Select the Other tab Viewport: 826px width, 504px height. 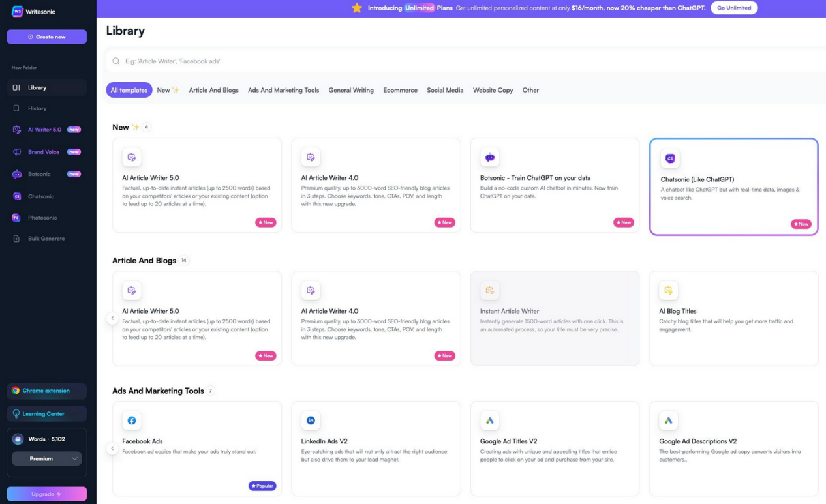coord(530,90)
